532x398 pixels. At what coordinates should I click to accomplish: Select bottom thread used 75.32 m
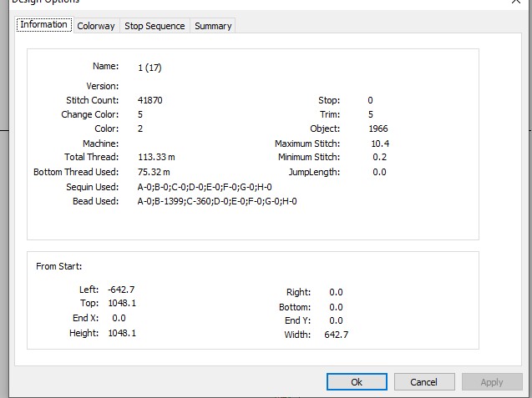point(154,172)
